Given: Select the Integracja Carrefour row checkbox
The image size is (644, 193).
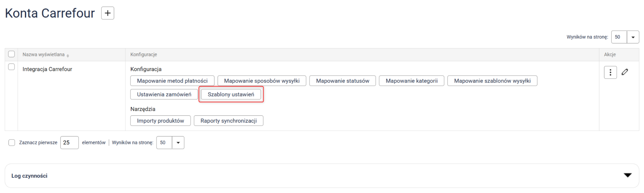Looking at the screenshot, I should click(x=12, y=67).
